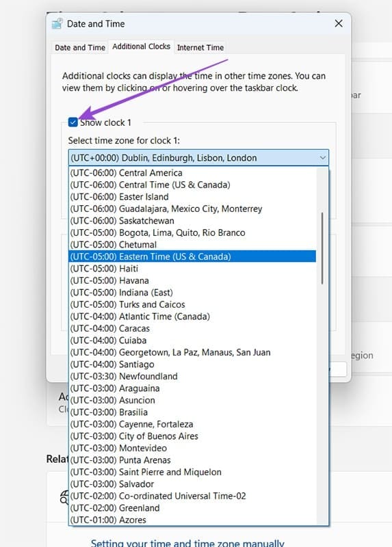Uncheck the Show clock 1 checkbox
Viewport: 392px width, 547px height.
tap(73, 122)
